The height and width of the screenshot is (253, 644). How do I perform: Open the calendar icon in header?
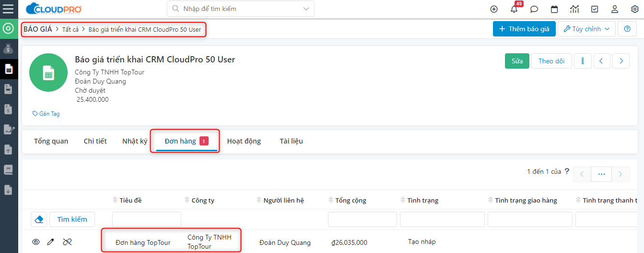pos(554,9)
